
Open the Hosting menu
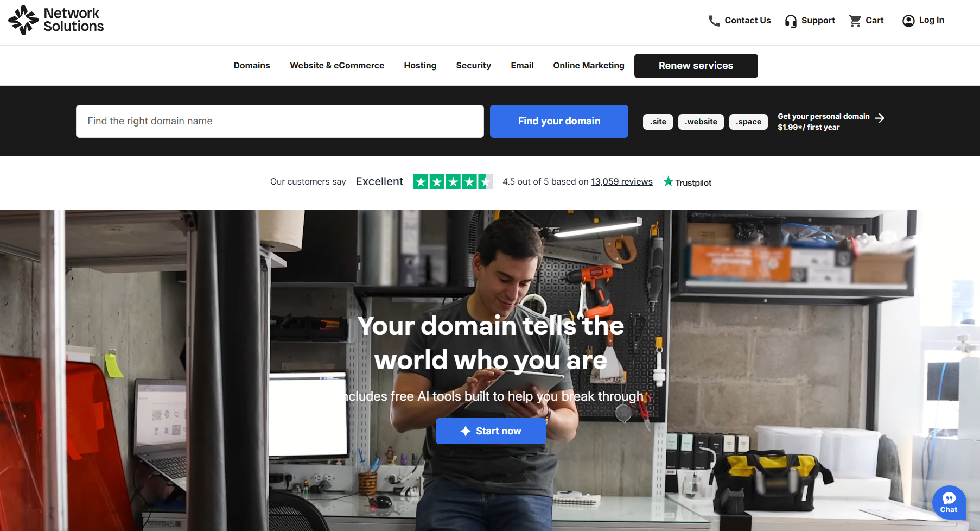click(x=420, y=65)
